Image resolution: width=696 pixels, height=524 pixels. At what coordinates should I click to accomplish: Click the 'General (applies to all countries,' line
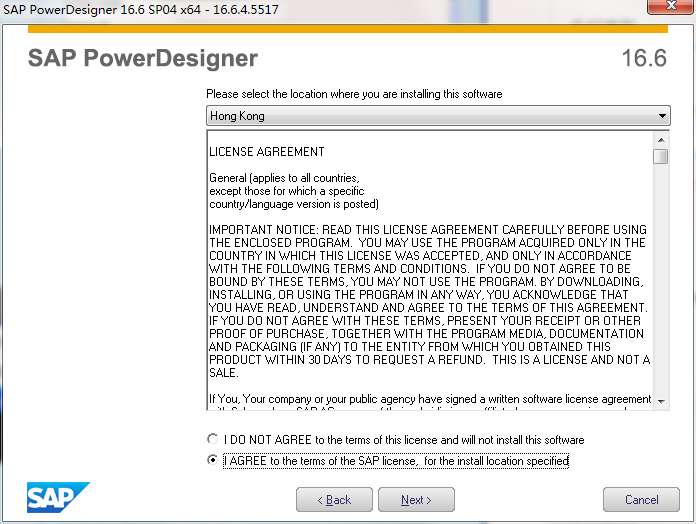284,178
